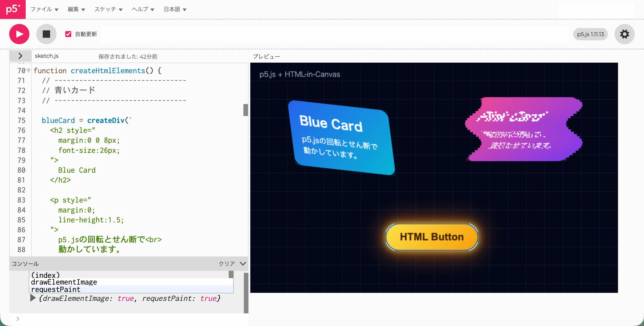This screenshot has height=326, width=644.
Task: Open the ヘルプ dropdown menu
Action: (x=143, y=9)
